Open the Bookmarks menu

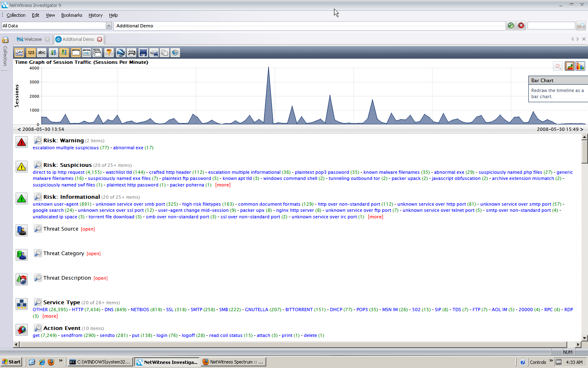pos(72,15)
